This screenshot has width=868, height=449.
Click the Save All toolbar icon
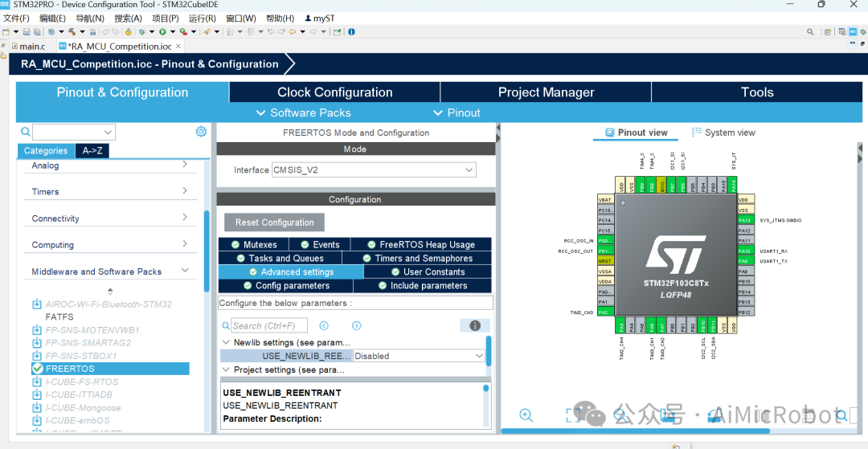pos(37,32)
